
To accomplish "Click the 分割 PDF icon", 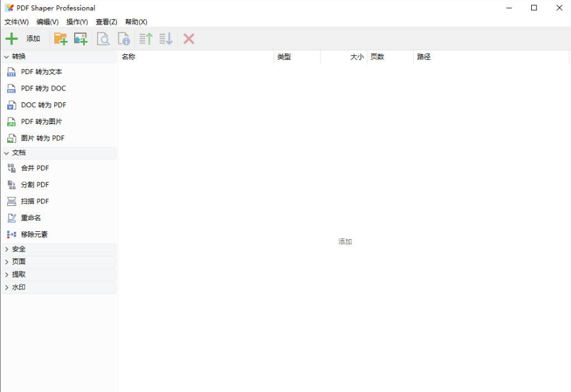I will [x=11, y=185].
